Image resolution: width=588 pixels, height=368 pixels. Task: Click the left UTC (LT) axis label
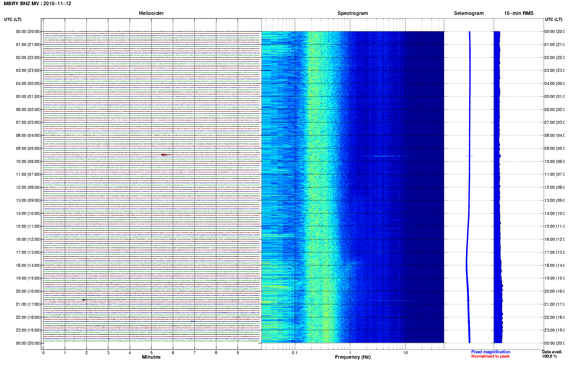(x=13, y=19)
